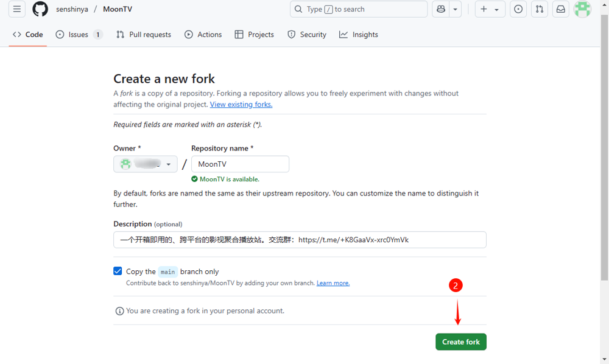Screen dimensions: 609x364
Task: Click the Repository name input field
Action: [240, 164]
